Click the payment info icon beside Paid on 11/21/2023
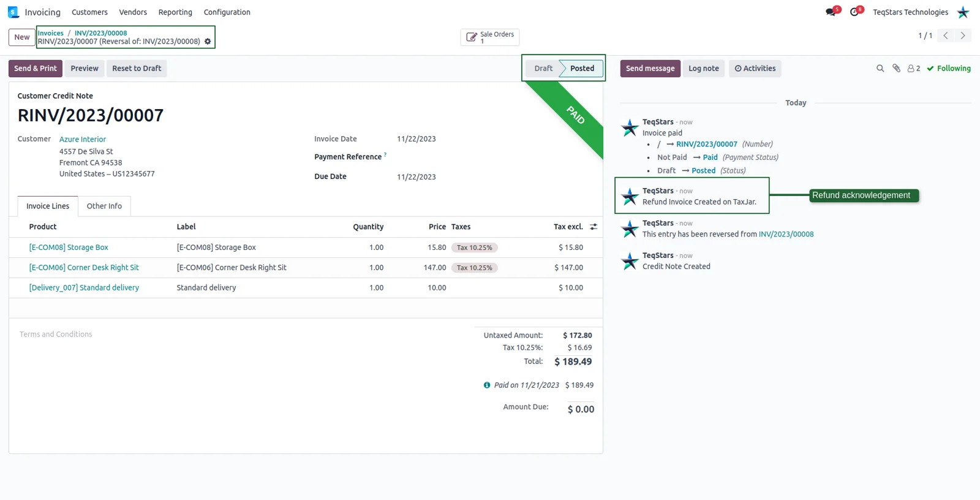Screen dimensions: 980x500 pyautogui.click(x=487, y=385)
